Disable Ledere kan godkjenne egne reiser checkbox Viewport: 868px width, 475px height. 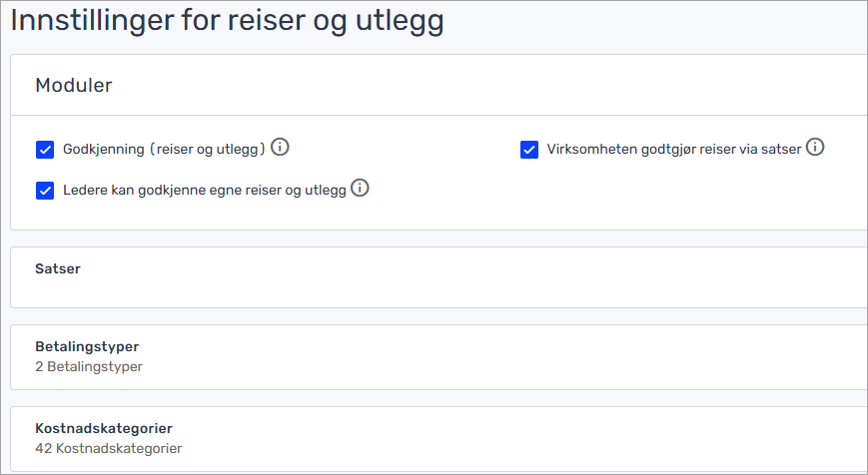[45, 191]
